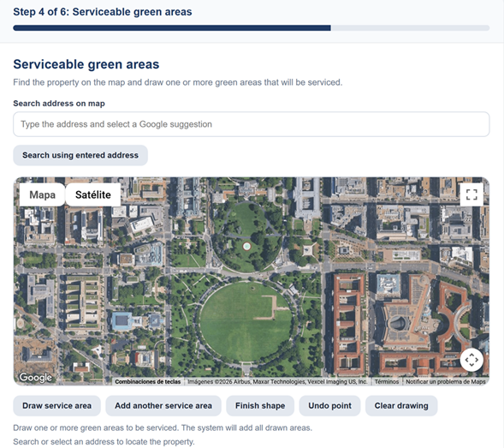Viewport: 504px width, 448px height.
Task: Click the round fountain on the map
Action: (x=246, y=247)
